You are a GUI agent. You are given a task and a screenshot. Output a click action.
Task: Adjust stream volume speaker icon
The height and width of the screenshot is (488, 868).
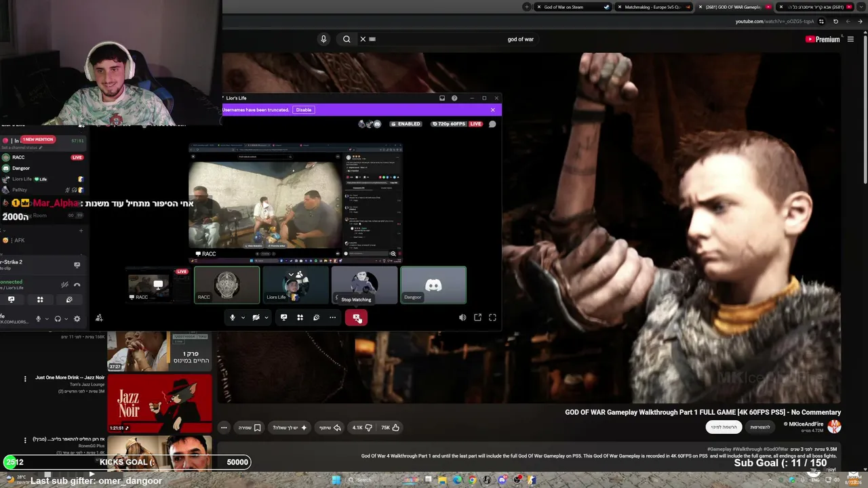[462, 317]
